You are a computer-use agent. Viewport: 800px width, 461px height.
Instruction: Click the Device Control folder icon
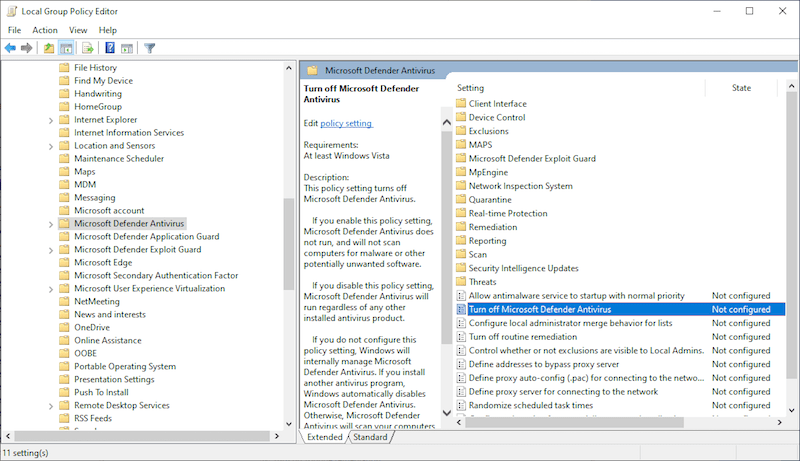point(461,117)
